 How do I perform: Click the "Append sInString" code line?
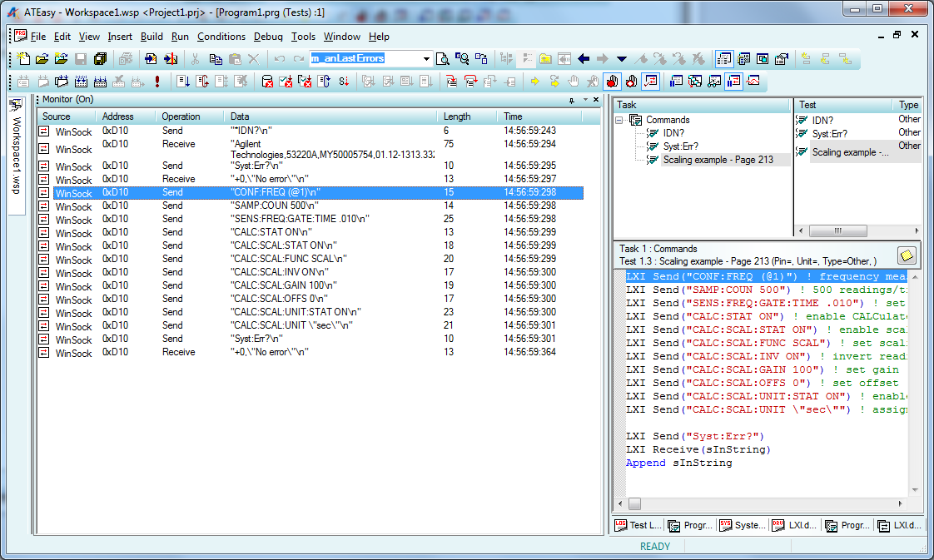tap(678, 463)
